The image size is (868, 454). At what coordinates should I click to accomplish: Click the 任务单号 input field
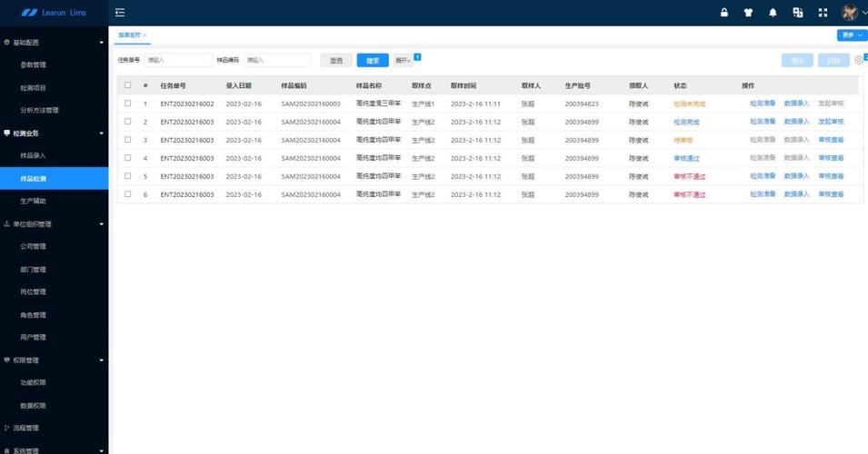[x=176, y=60]
